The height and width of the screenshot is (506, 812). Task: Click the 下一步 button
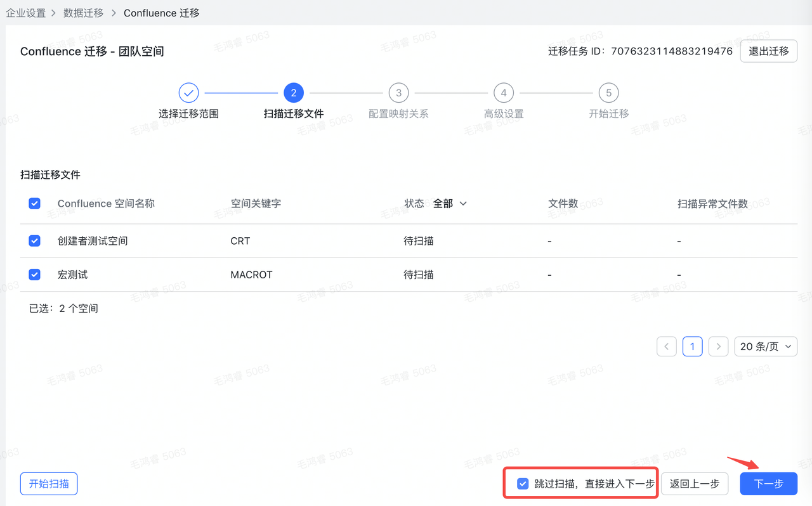tap(769, 484)
